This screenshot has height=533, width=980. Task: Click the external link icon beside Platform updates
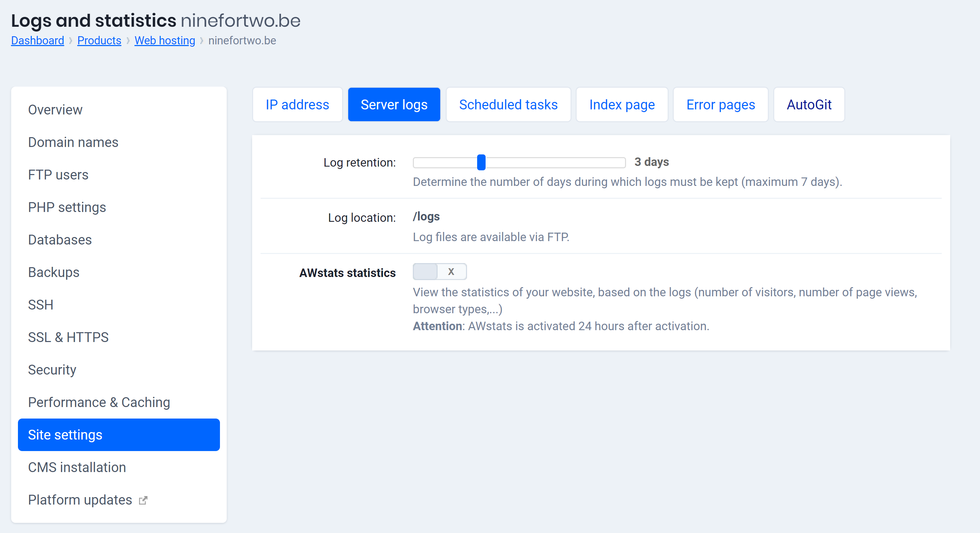tap(143, 500)
